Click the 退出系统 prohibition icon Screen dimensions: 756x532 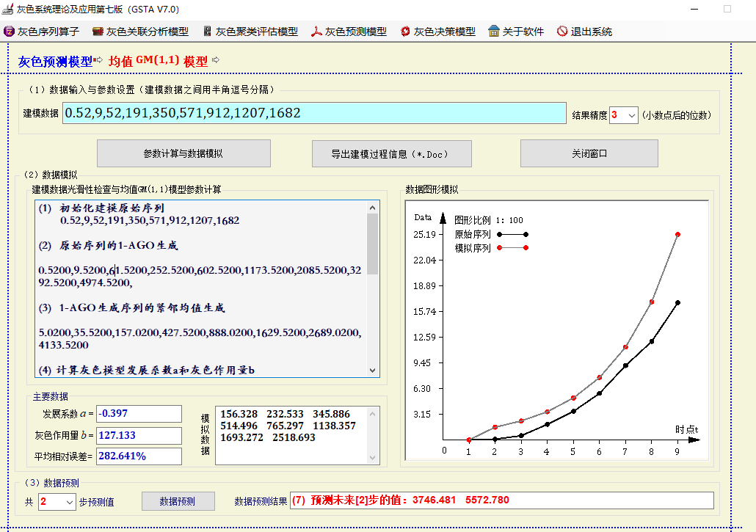(x=562, y=32)
